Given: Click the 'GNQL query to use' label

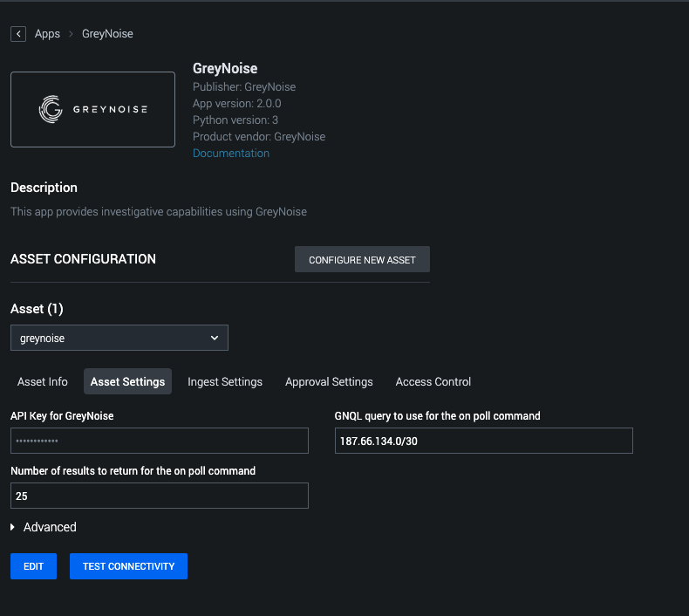Looking at the screenshot, I should point(438,416).
